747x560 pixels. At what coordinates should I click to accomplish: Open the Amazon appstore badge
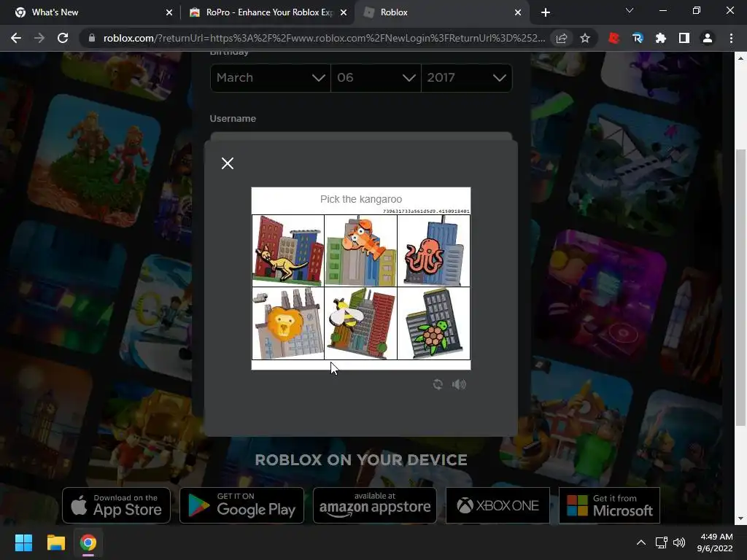click(375, 505)
